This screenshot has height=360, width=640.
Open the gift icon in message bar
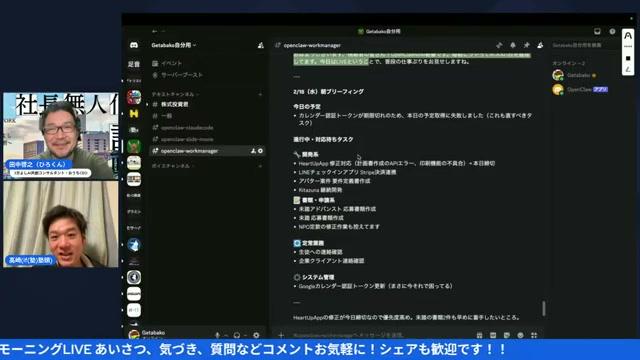479,335
